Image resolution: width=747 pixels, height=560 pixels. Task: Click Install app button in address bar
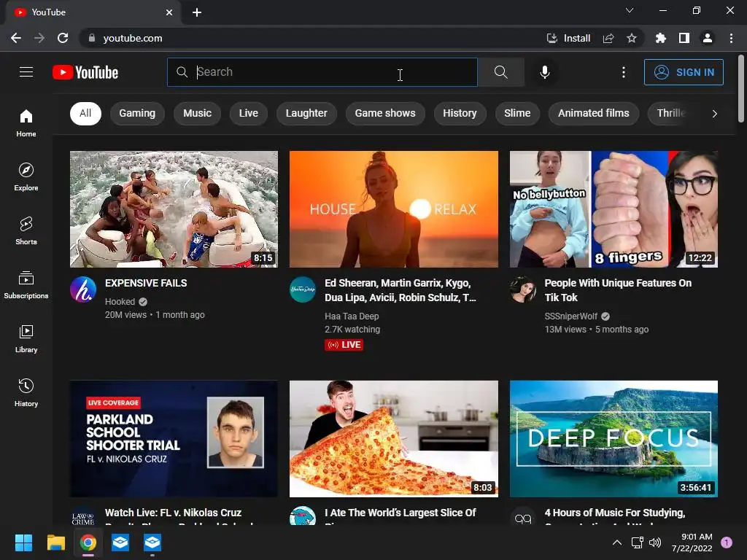tap(568, 38)
